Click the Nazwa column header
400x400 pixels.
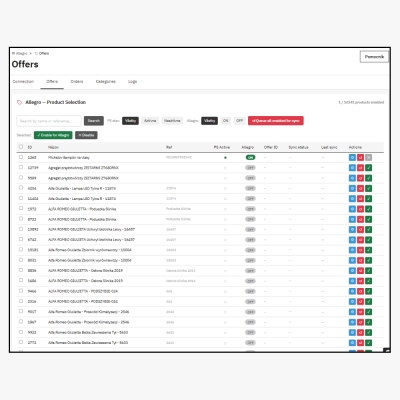click(x=53, y=147)
